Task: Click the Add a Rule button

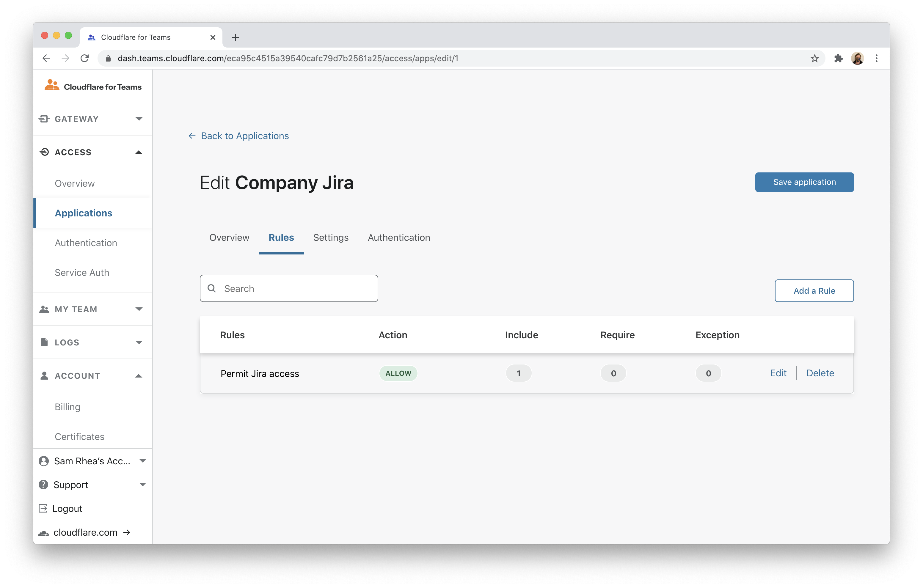Action: click(814, 290)
